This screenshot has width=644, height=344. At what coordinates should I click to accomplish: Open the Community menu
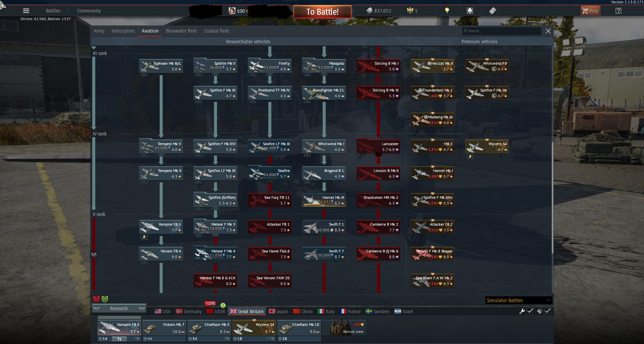[89, 11]
